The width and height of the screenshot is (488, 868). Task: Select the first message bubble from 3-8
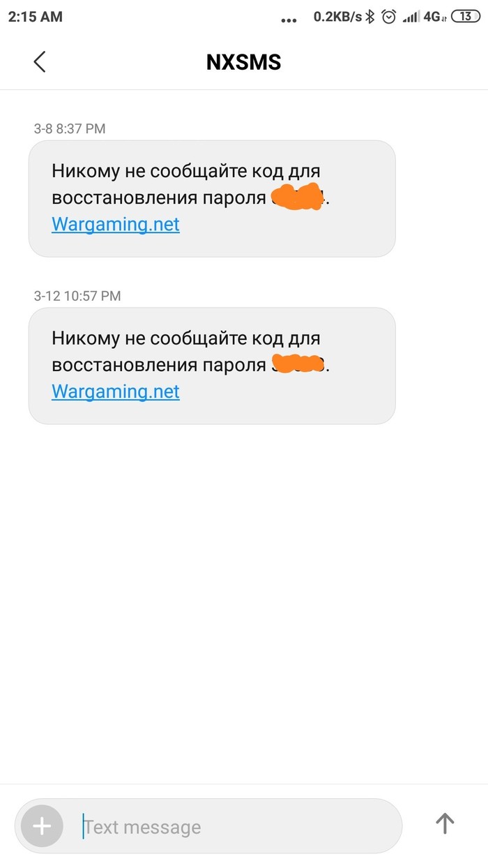(x=212, y=198)
